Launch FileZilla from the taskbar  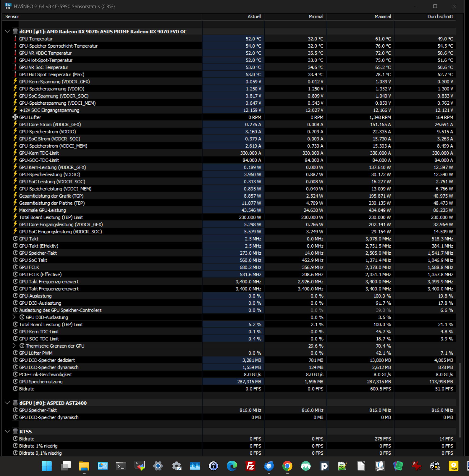click(x=250, y=466)
